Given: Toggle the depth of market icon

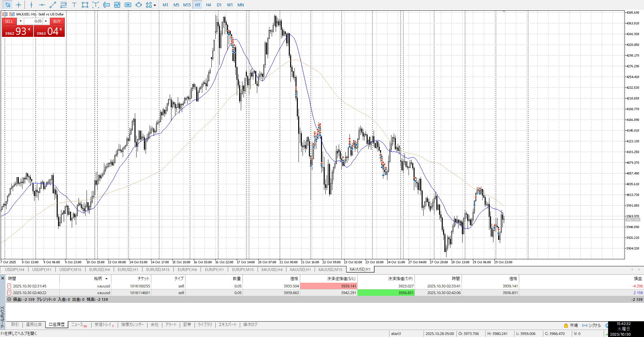Looking at the screenshot, I should (12, 14).
